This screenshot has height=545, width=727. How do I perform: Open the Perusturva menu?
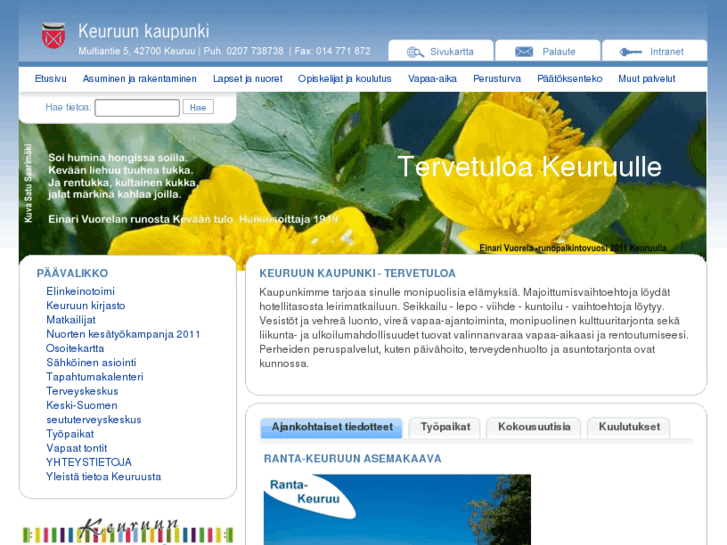[x=497, y=78]
